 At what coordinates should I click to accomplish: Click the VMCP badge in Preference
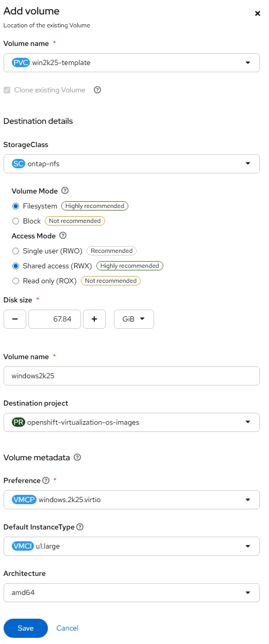[24, 500]
